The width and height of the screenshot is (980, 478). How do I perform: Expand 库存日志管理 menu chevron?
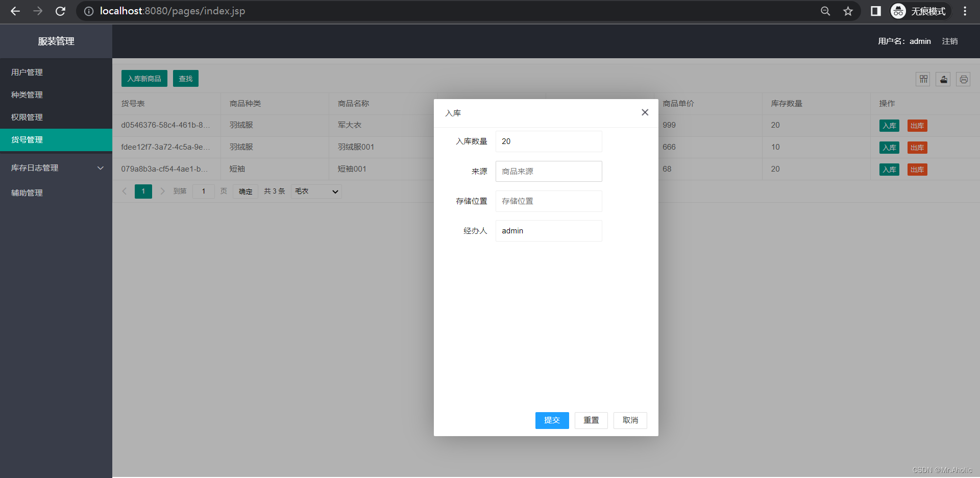[101, 168]
